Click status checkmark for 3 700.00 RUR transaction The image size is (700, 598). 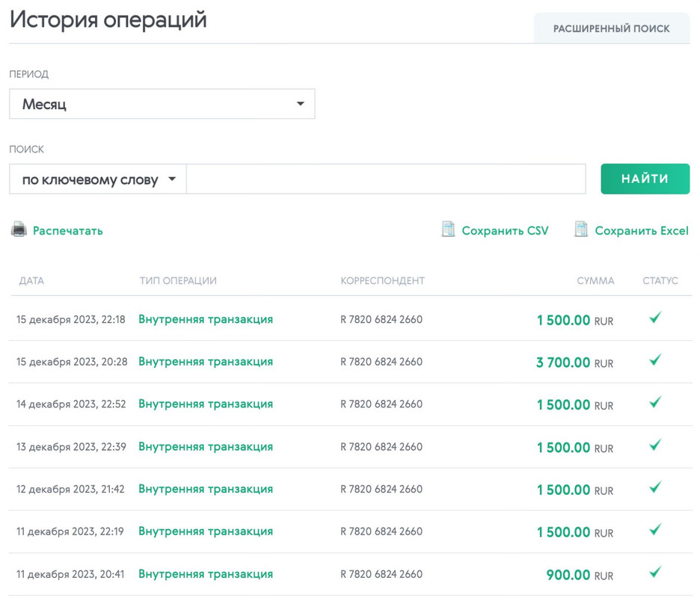pyautogui.click(x=655, y=360)
